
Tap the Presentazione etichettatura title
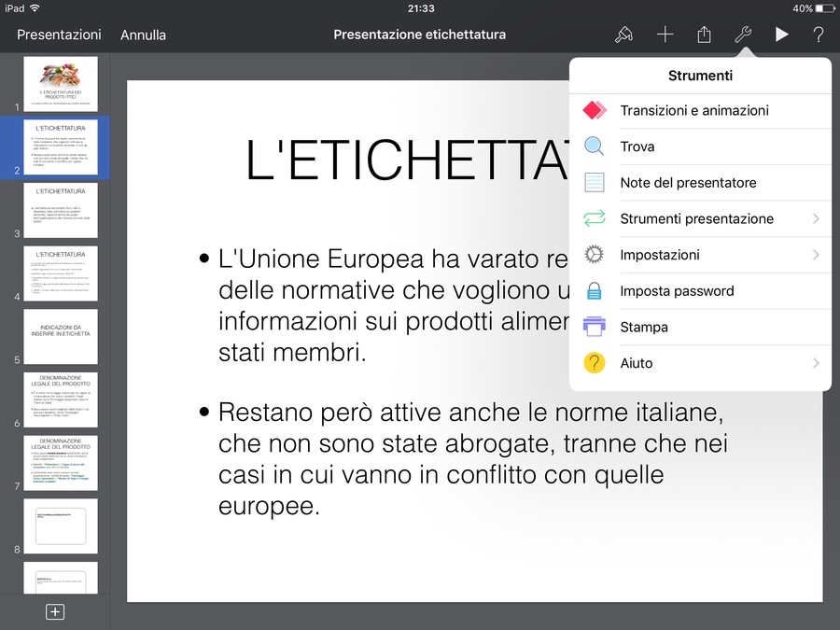pos(419,35)
